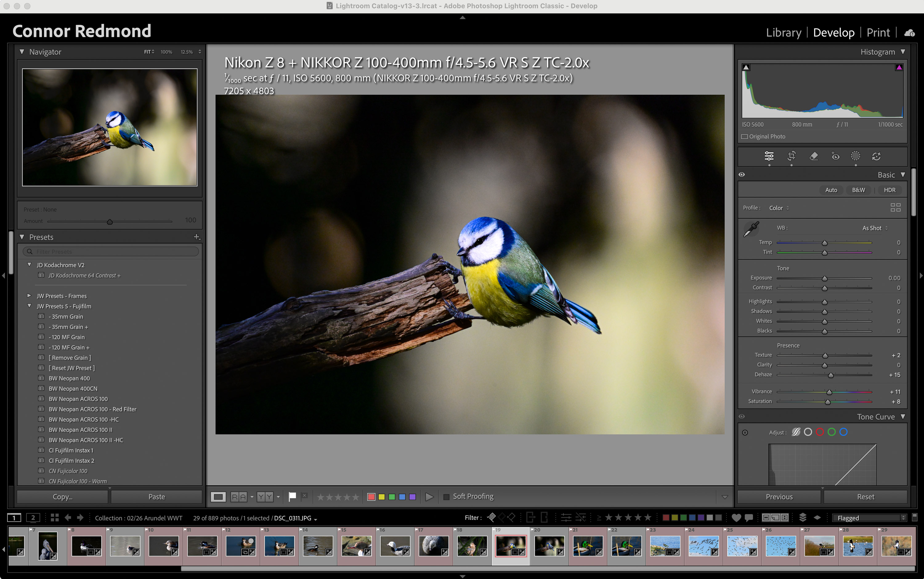Image resolution: width=924 pixels, height=579 pixels.
Task: Click the cloud sync status icon
Action: click(910, 33)
